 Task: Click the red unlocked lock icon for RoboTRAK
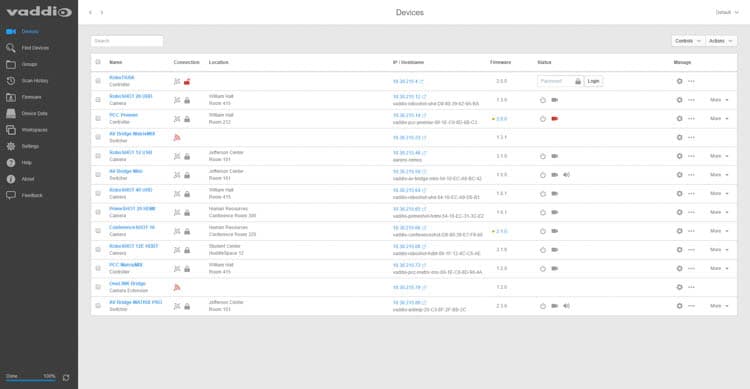coord(187,81)
